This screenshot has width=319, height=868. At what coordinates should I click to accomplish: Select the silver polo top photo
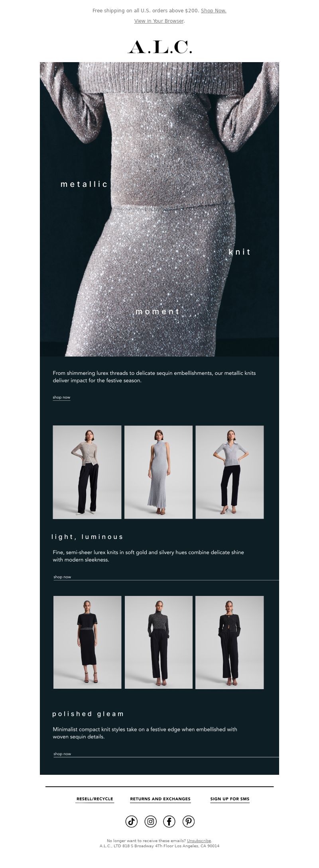(230, 472)
